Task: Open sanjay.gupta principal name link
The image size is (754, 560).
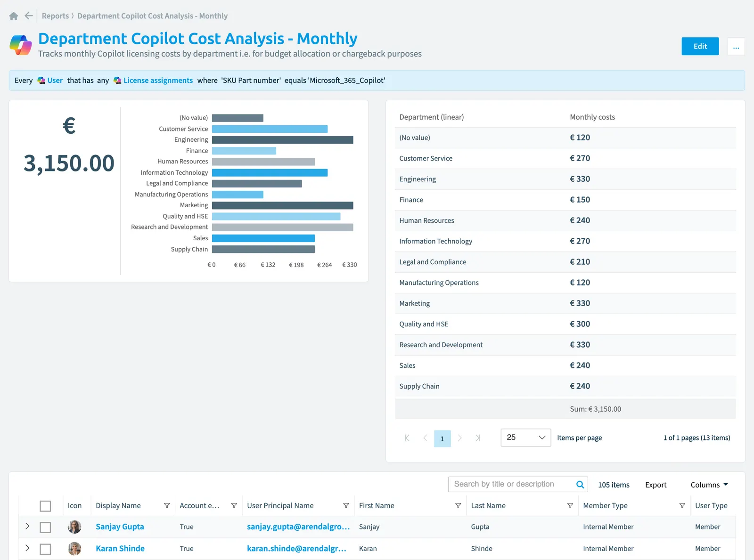Action: tap(298, 527)
